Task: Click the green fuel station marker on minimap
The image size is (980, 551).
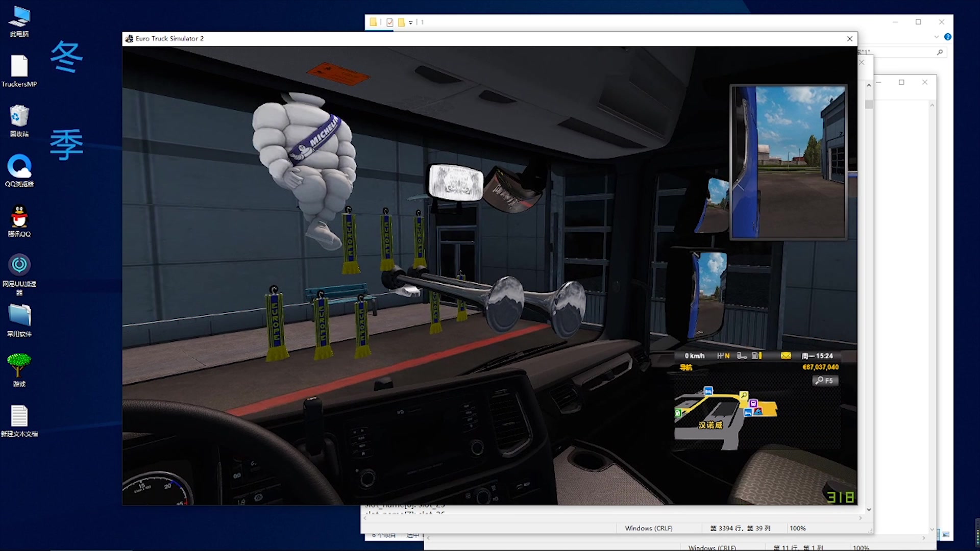Action: (x=678, y=413)
